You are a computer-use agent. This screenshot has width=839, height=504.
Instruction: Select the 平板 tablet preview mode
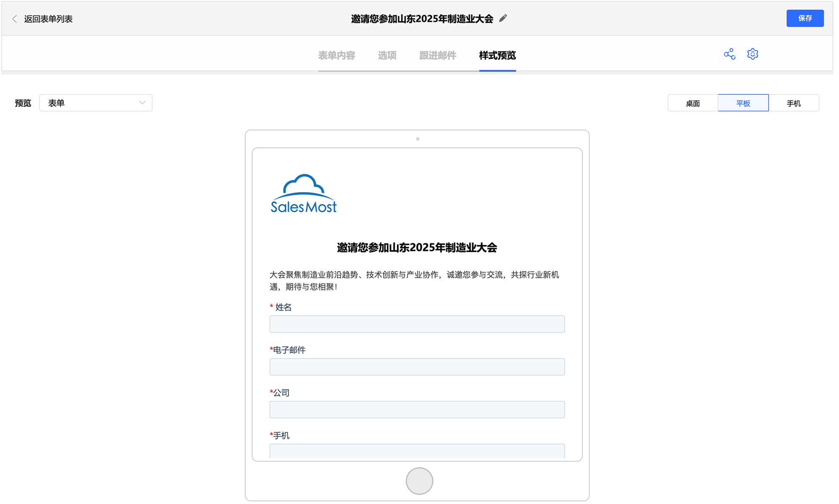tap(743, 103)
